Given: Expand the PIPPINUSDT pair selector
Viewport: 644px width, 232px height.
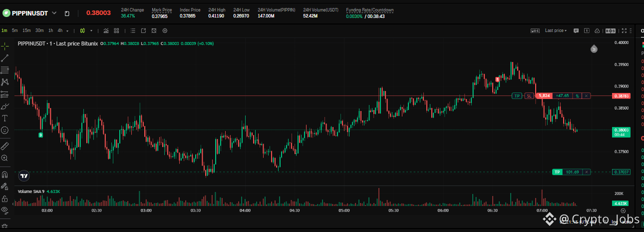Looking at the screenshot, I should click(x=54, y=13).
